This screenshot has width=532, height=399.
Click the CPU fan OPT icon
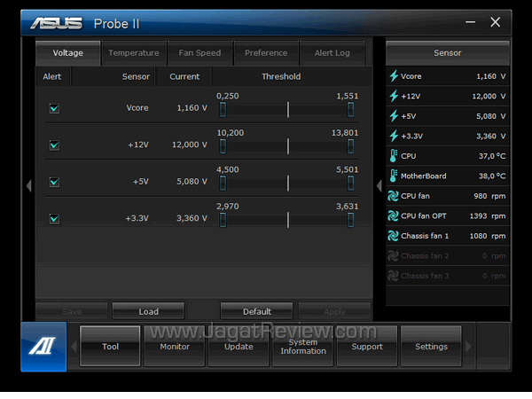(x=395, y=215)
